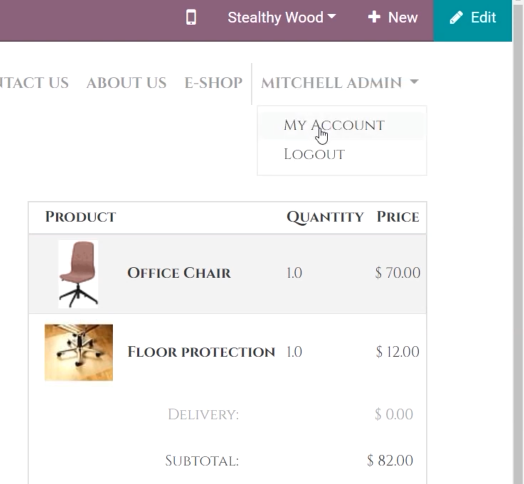Click the vertical scrollbar on the right
This screenshot has height=484, width=524.
click(518, 242)
